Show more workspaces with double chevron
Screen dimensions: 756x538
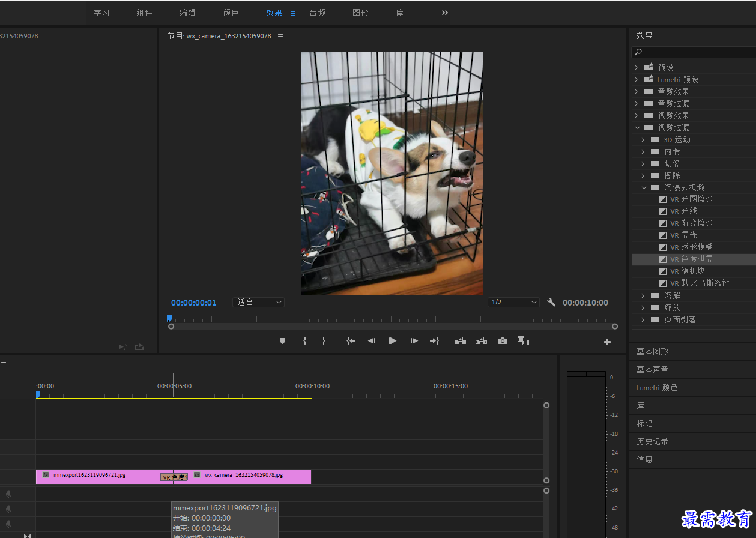click(445, 13)
